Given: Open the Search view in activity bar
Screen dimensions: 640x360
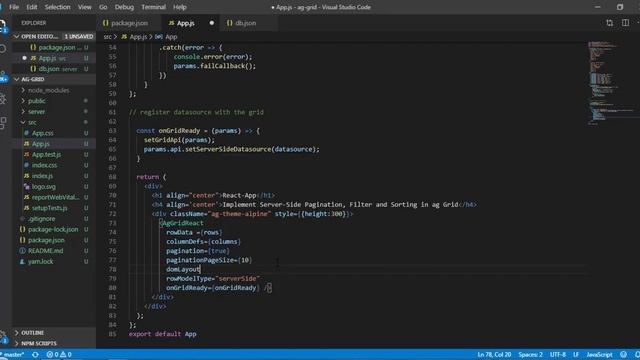Looking at the screenshot, I should [x=3, y=49].
